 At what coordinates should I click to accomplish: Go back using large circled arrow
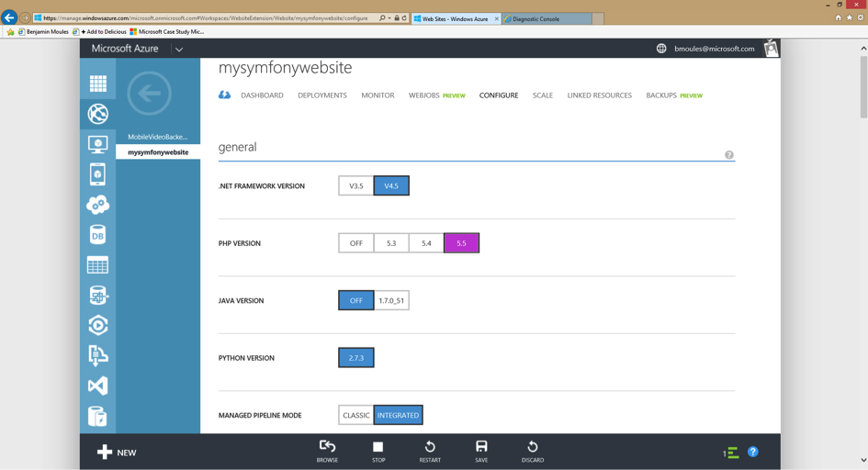coord(149,93)
